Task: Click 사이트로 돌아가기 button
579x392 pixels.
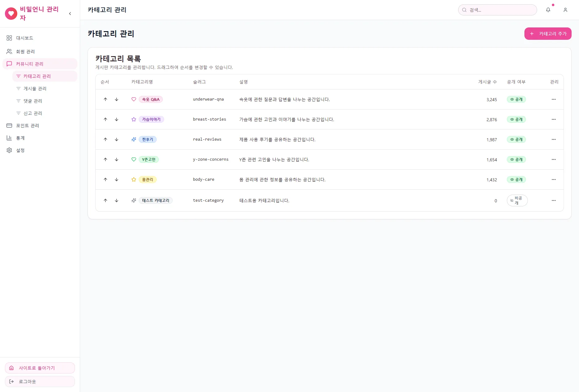Action: [40, 368]
